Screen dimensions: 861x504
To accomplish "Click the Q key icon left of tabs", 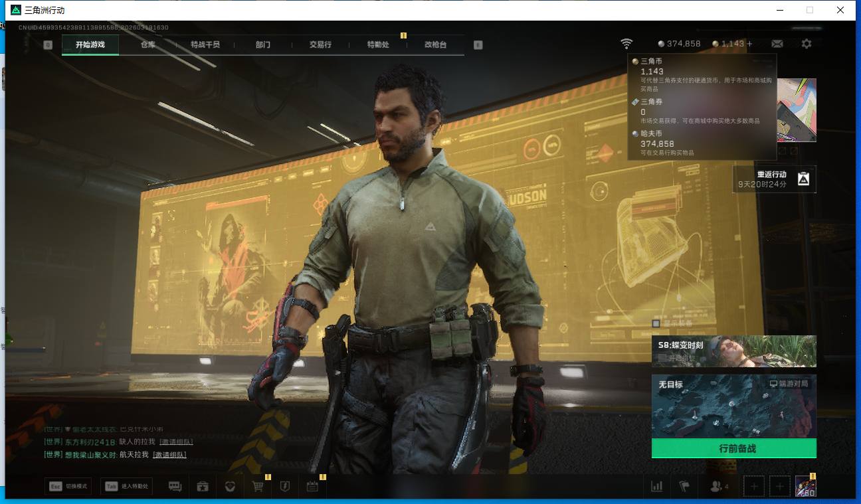I will (48, 45).
